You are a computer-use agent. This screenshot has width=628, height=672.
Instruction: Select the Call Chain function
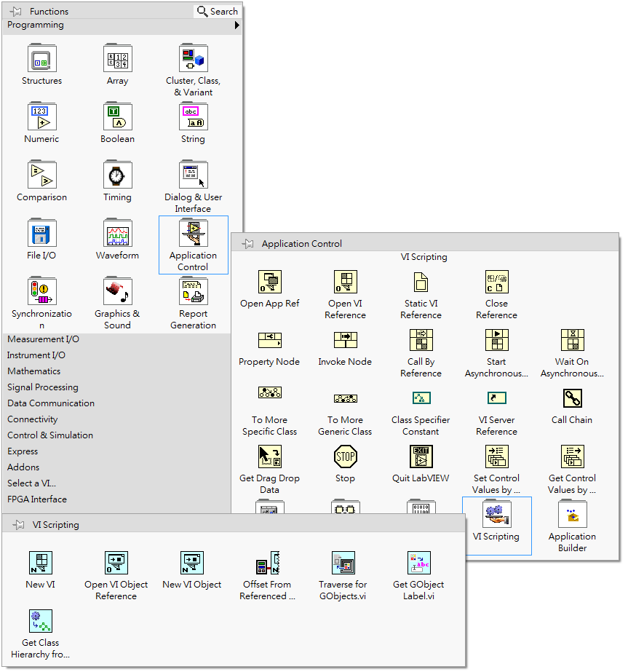tap(572, 399)
